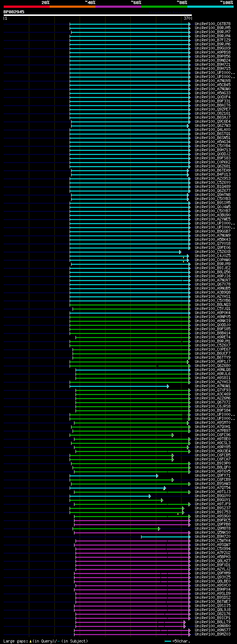The width and height of the screenshot is (237, 644).
Task: Click the UniRef100_A2X9S3 label
Action: (213, 179)
